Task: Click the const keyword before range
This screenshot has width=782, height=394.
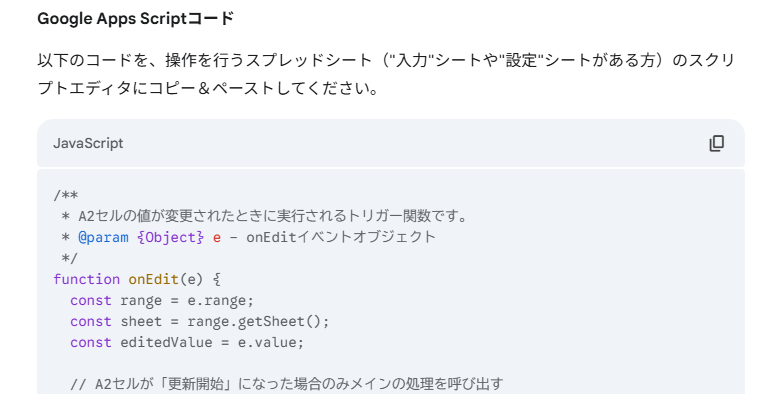Action: click(x=91, y=301)
